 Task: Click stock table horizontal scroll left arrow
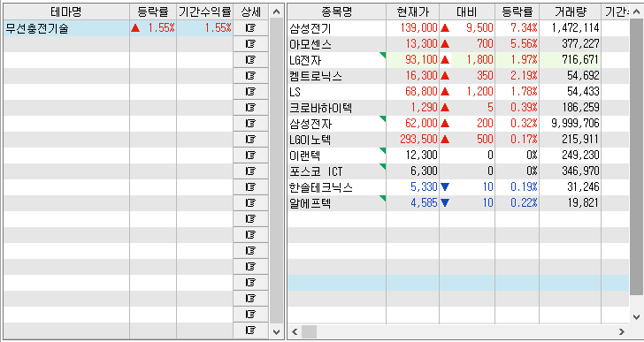coord(295,331)
